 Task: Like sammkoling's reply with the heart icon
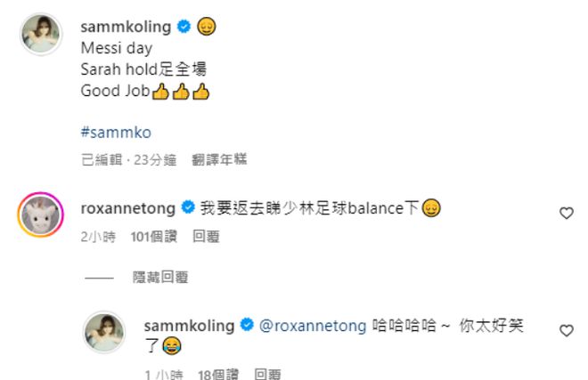(x=566, y=330)
